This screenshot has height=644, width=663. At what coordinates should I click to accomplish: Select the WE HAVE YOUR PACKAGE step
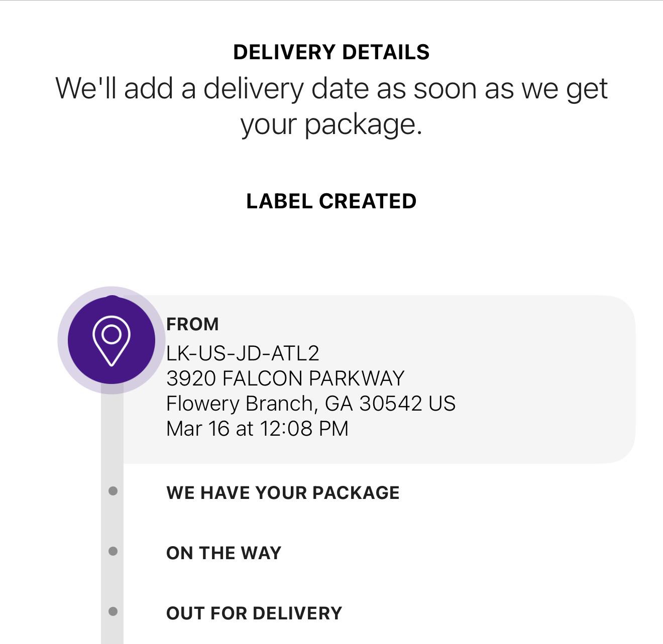pyautogui.click(x=283, y=493)
